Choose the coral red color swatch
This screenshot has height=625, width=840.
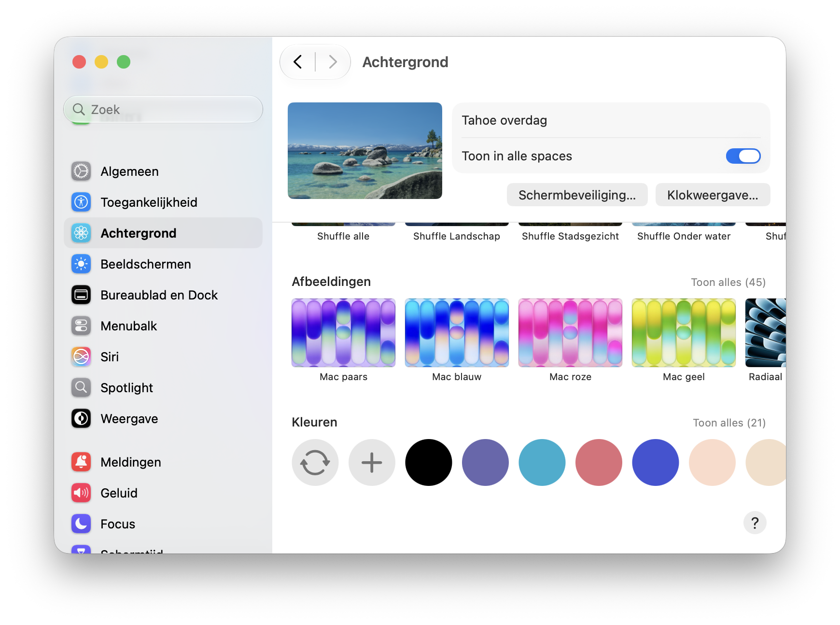click(599, 463)
